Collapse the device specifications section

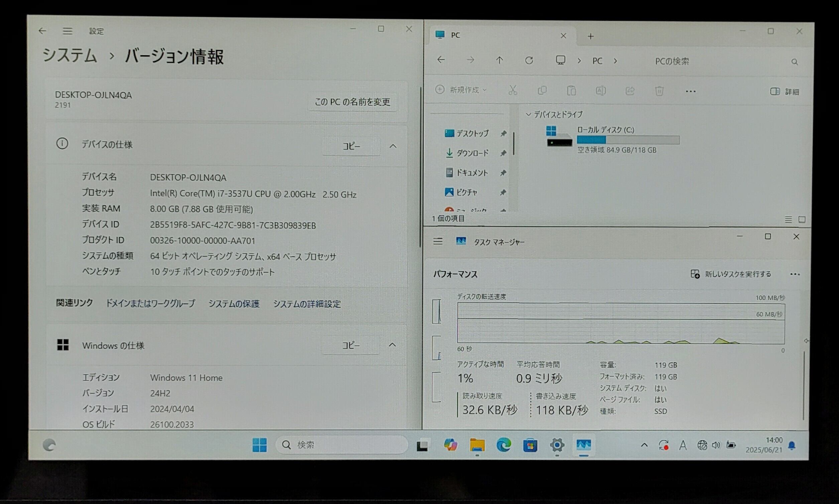tap(393, 146)
